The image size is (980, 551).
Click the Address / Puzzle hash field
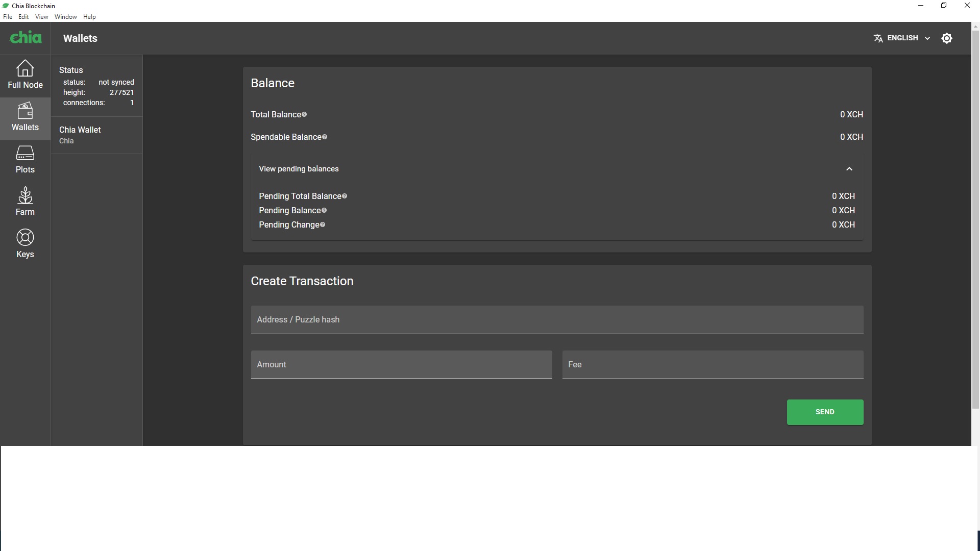[557, 320]
